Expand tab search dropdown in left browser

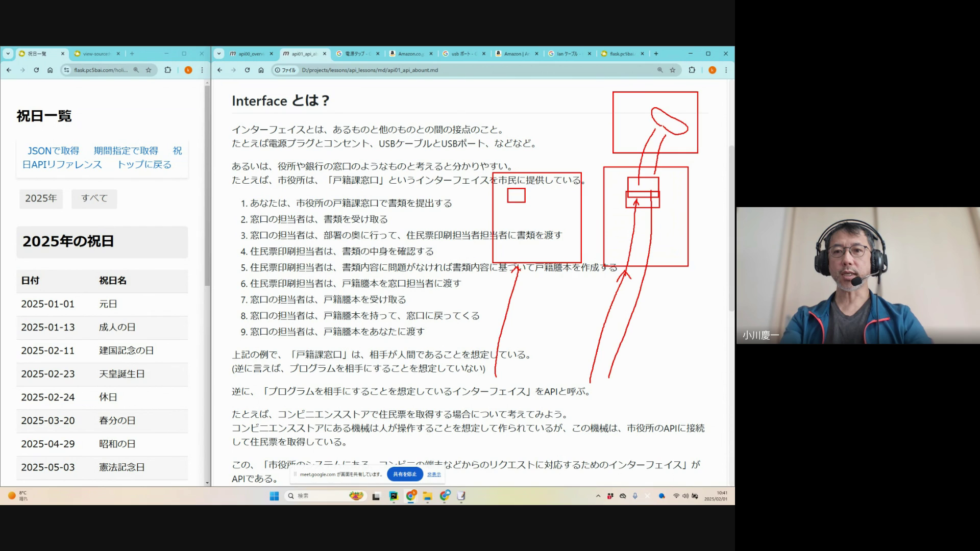pos(8,54)
